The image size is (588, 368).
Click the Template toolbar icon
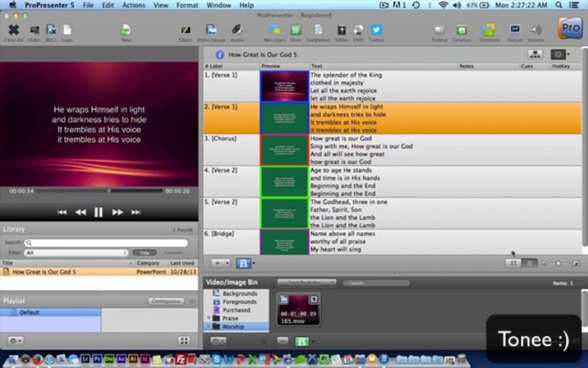[489, 33]
